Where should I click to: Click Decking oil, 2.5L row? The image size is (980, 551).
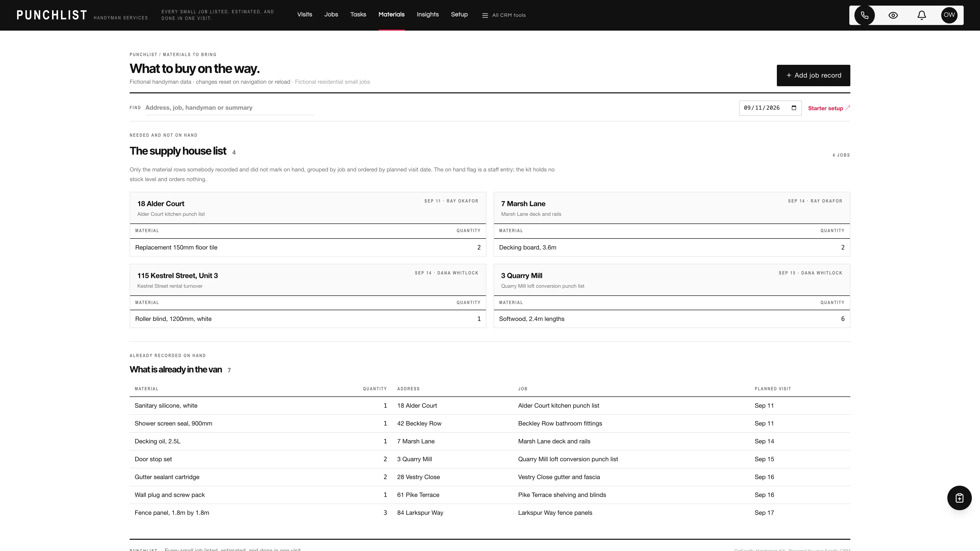(490, 442)
